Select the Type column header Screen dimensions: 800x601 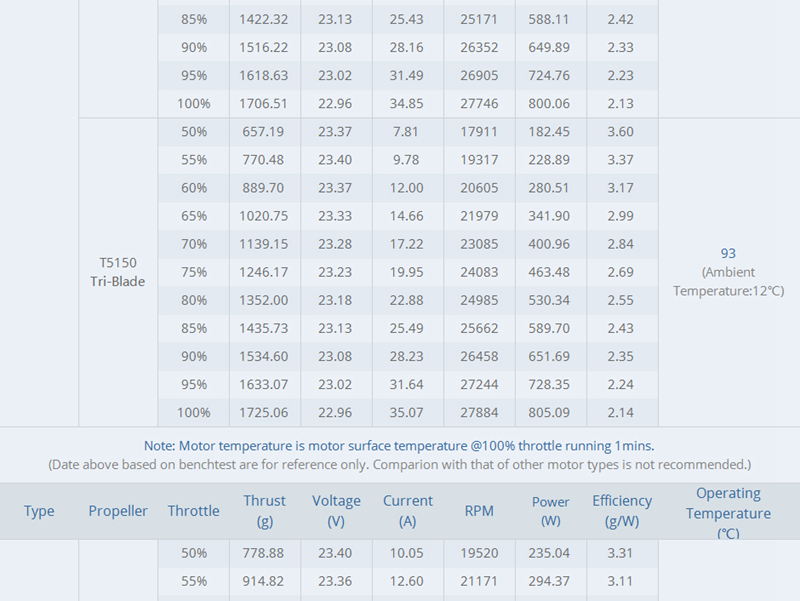pos(39,511)
